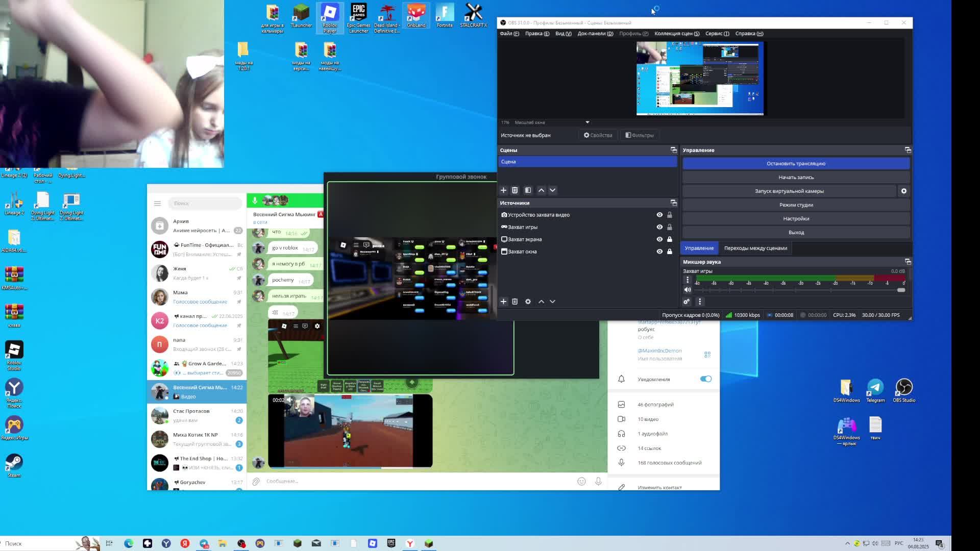The image size is (980, 551).
Task: Expand preview scale dropdown arrow
Action: pyautogui.click(x=587, y=122)
